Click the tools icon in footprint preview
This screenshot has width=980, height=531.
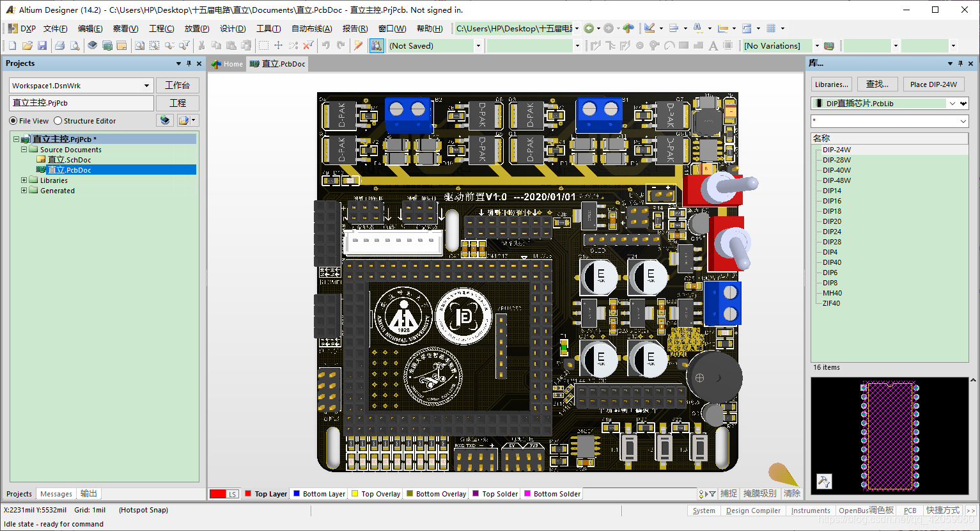824,482
